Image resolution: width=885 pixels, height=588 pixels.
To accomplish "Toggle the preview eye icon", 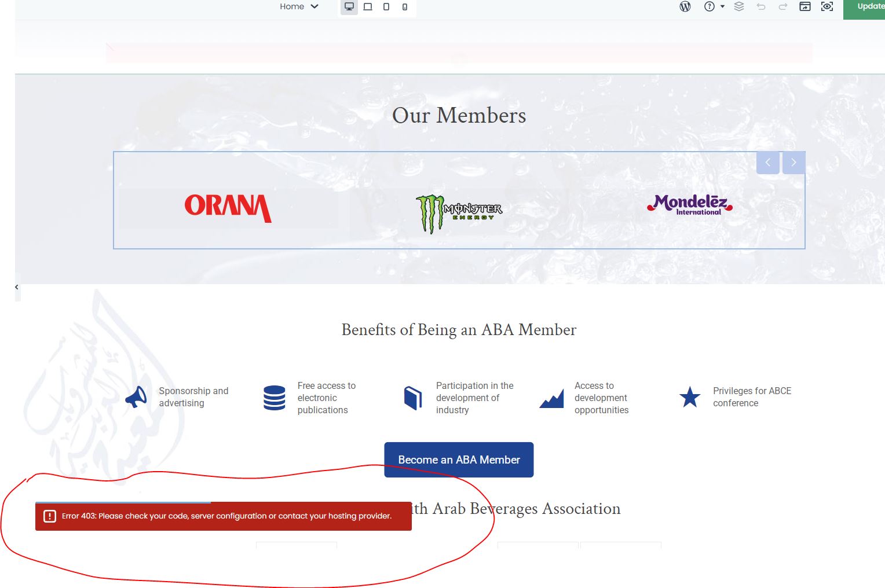I will 827,6.
